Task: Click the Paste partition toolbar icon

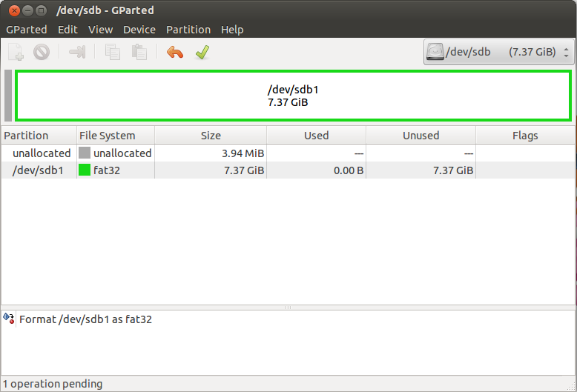Action: click(139, 52)
